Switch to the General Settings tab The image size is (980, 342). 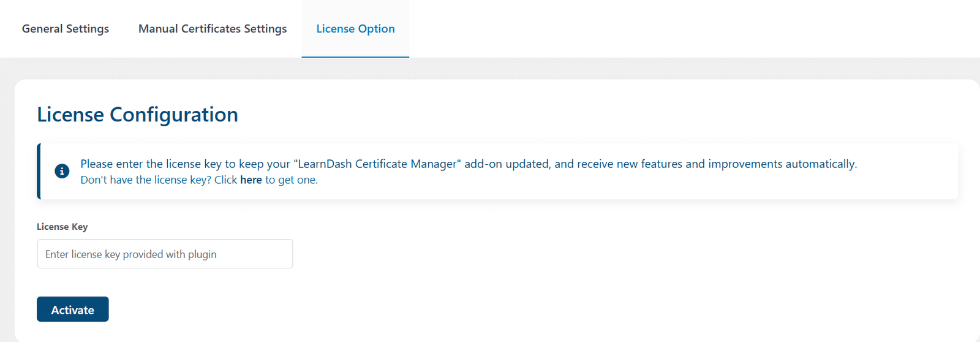pos(66,29)
